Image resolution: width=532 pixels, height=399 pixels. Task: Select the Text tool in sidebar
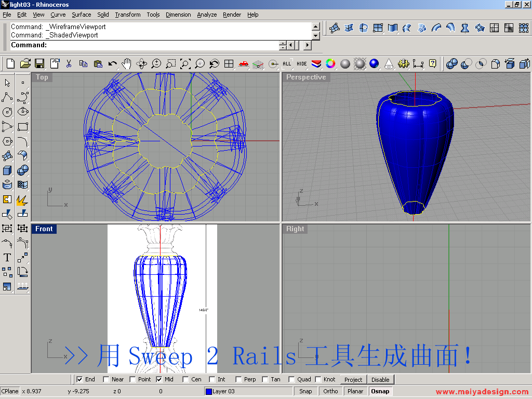click(x=7, y=257)
